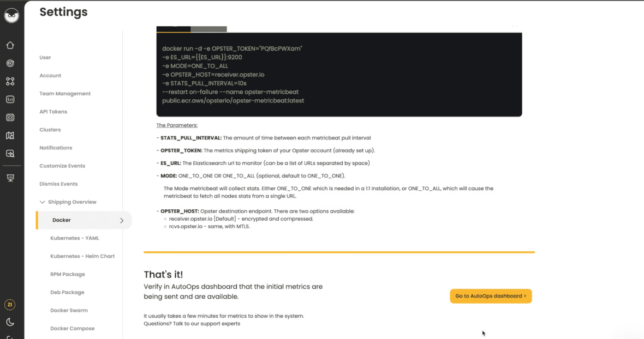Image resolution: width=644 pixels, height=339 pixels.
Task: Click rcvs.opster.io bullet text
Action: click(209, 226)
